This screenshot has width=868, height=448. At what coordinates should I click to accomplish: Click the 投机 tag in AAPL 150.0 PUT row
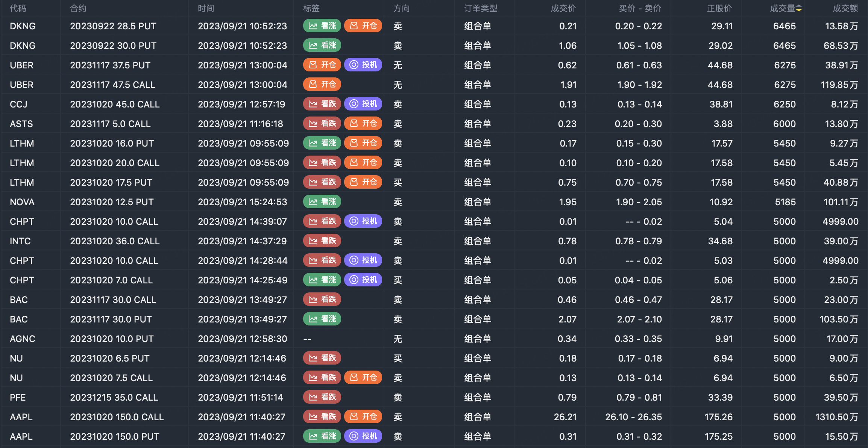(x=363, y=436)
